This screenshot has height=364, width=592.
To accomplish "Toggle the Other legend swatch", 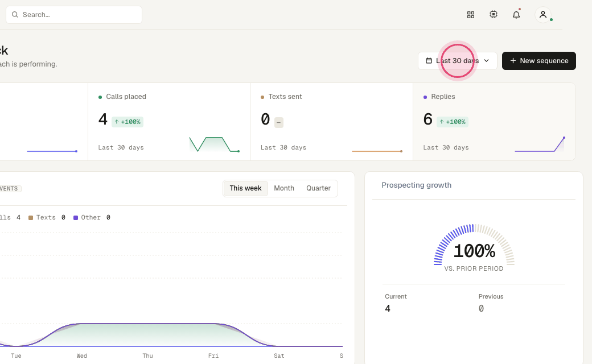I will click(x=76, y=218).
